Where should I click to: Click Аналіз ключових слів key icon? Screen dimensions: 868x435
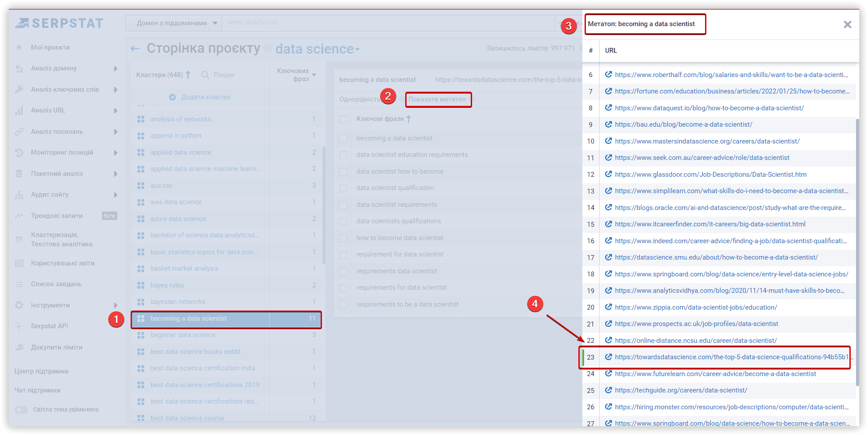point(19,89)
